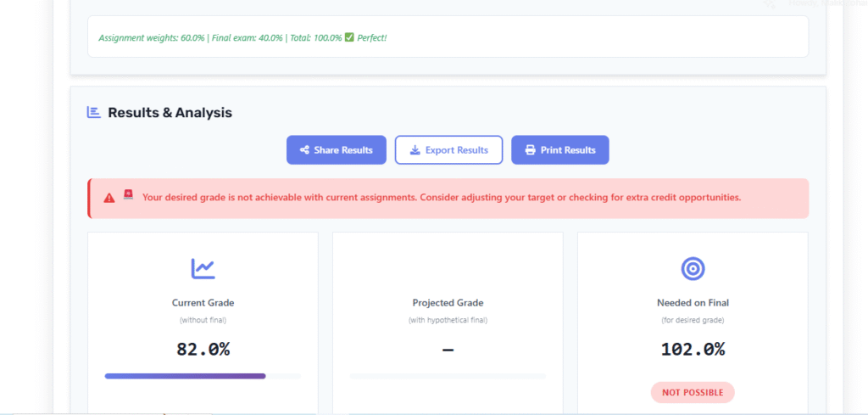Click the green checkmark next to Perfect!
The width and height of the screenshot is (868, 415).
(x=349, y=38)
